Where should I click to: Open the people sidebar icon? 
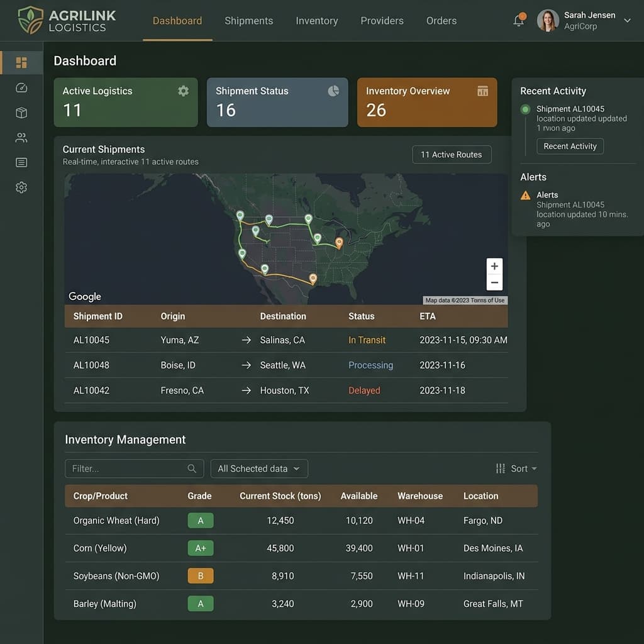pyautogui.click(x=21, y=138)
